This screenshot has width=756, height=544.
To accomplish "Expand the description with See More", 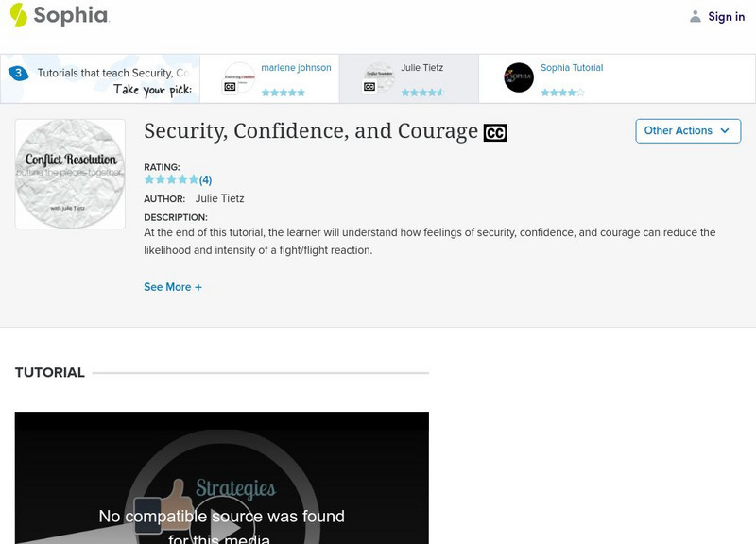I will 173,286.
